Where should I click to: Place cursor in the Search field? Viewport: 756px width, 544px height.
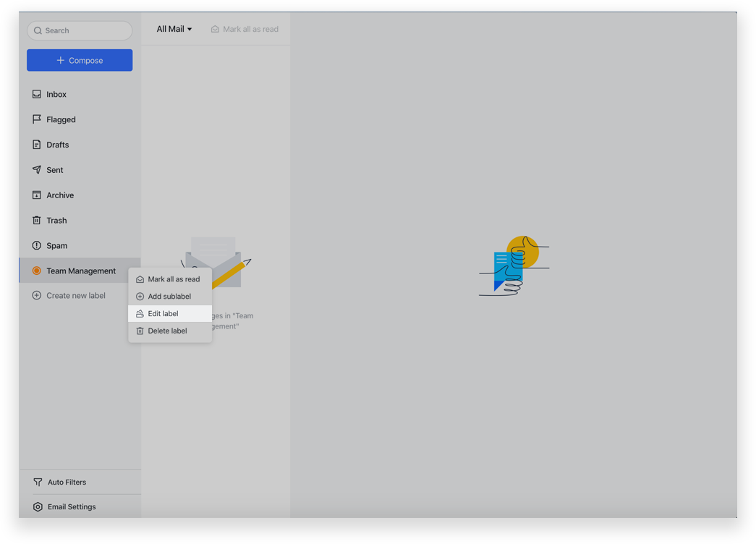(80, 30)
